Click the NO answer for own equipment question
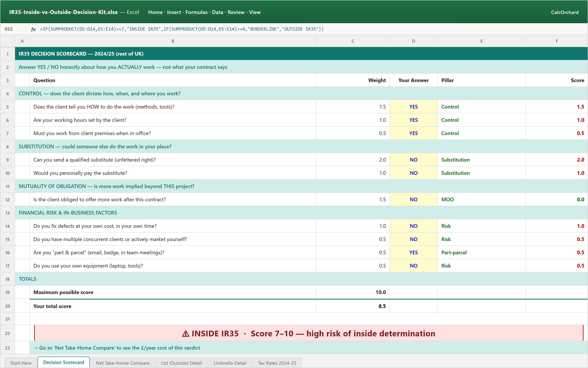 414,266
